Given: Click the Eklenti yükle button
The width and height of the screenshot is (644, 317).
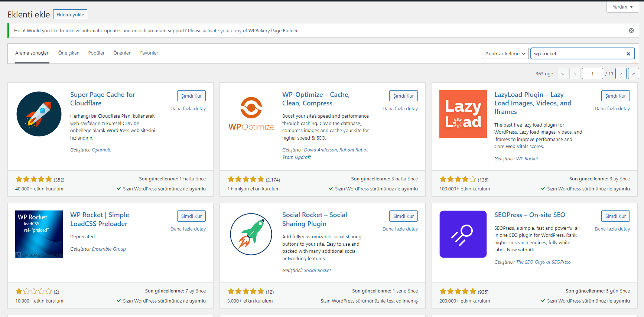Looking at the screenshot, I should click(x=70, y=14).
